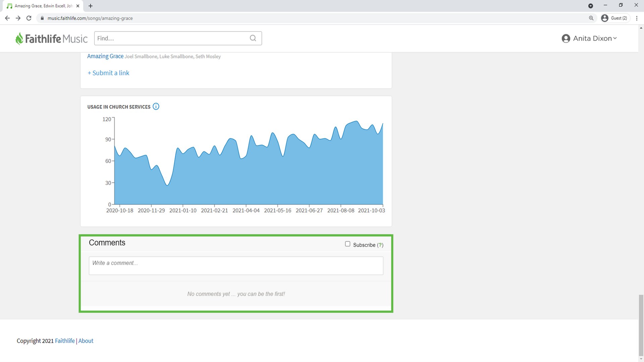Go back with the browser back arrow
Screen dimensions: 644x362
point(7,18)
